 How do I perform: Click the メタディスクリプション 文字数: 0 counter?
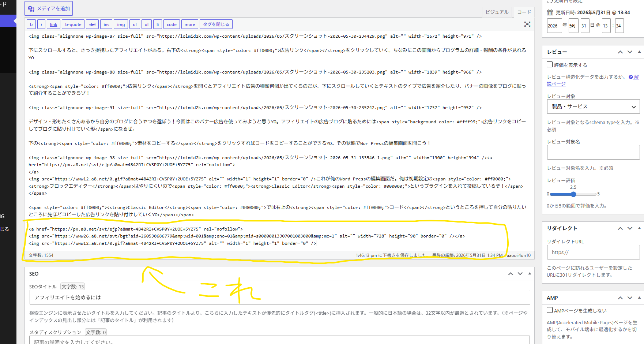(96, 332)
